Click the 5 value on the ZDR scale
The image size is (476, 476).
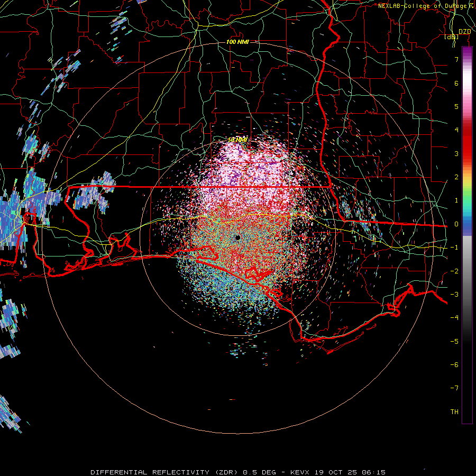(456, 106)
